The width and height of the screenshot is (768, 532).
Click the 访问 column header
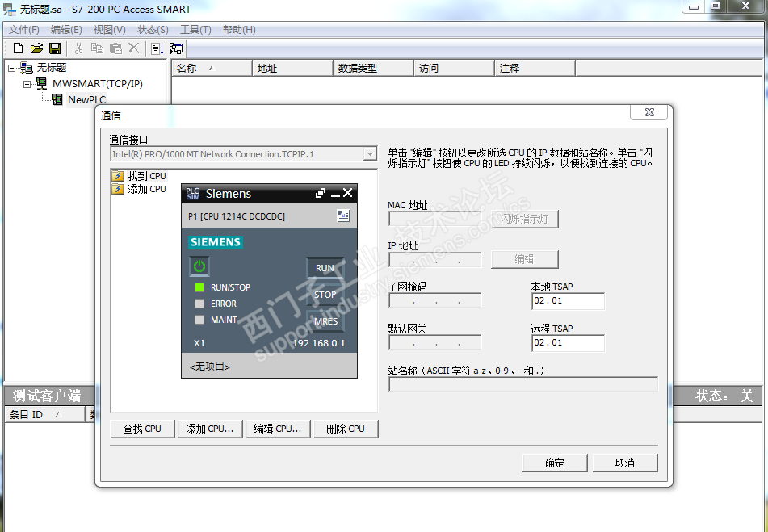click(454, 69)
